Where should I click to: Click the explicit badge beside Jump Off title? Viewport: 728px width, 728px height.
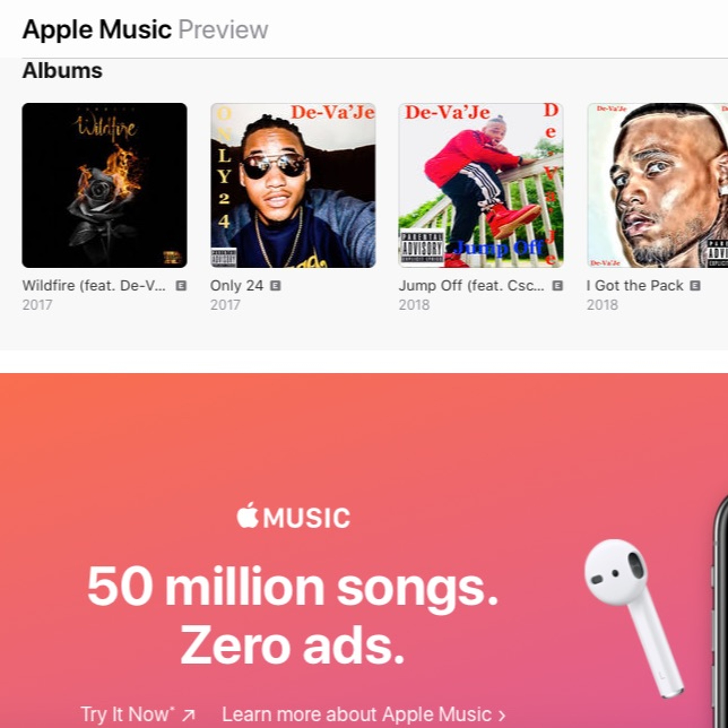coord(558,286)
